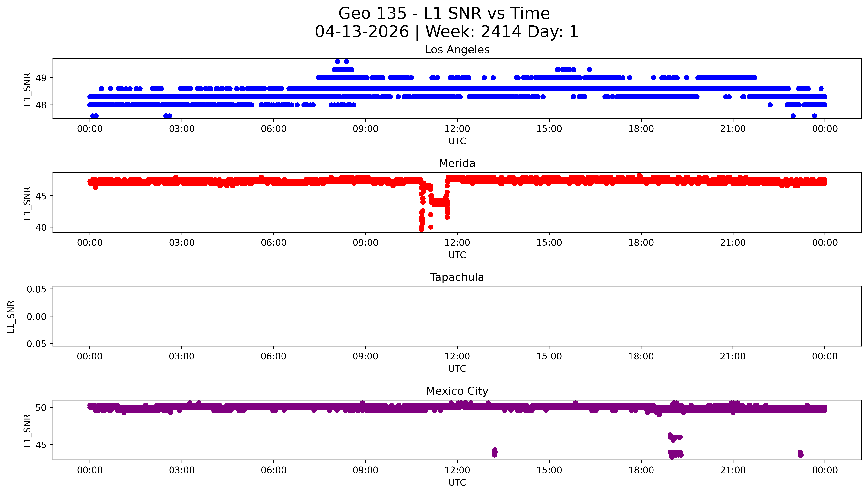Screen dimensions: 868x494
Task: Click the main title 'Geo 135 - L1 SNR vs Time'
Action: point(444,14)
